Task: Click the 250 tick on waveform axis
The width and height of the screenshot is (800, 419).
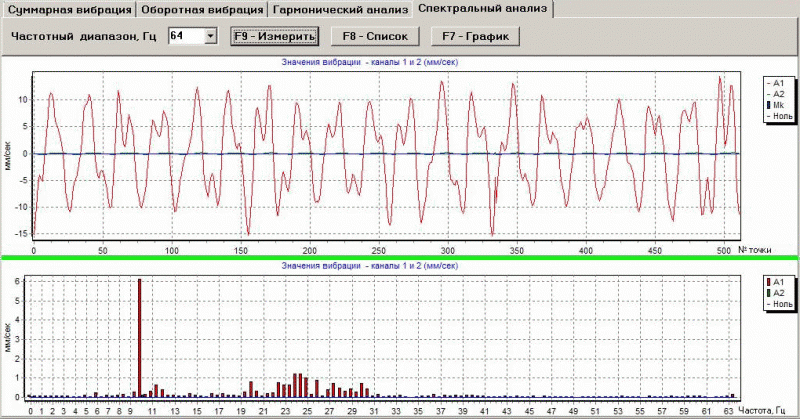Action: [x=379, y=251]
